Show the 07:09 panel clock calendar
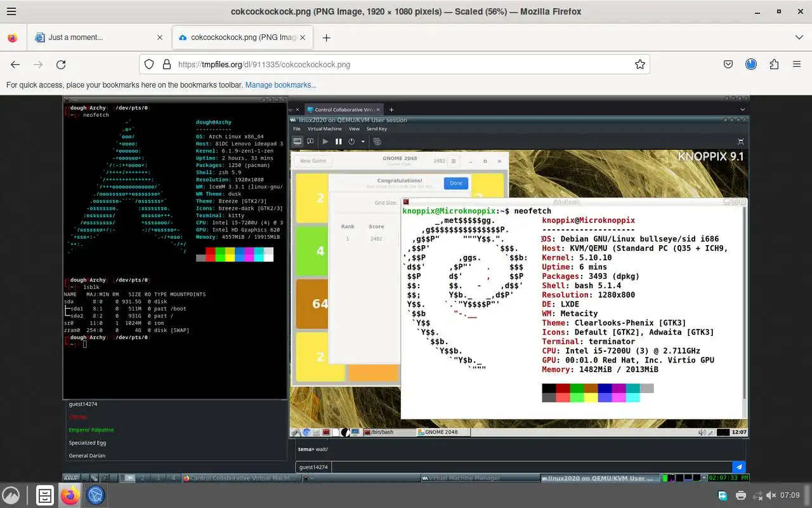Screen dimensions: 812x508 790,495
